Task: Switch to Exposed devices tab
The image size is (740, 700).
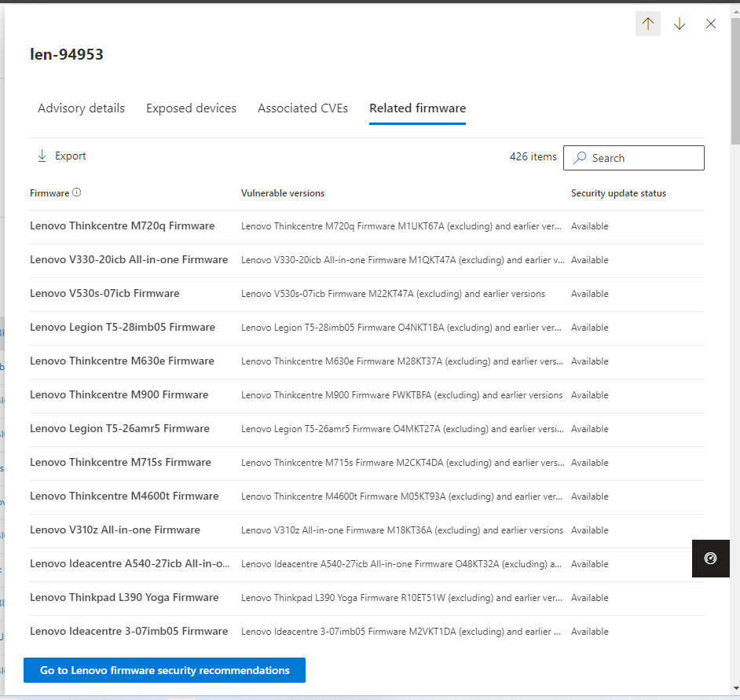Action: click(x=191, y=108)
